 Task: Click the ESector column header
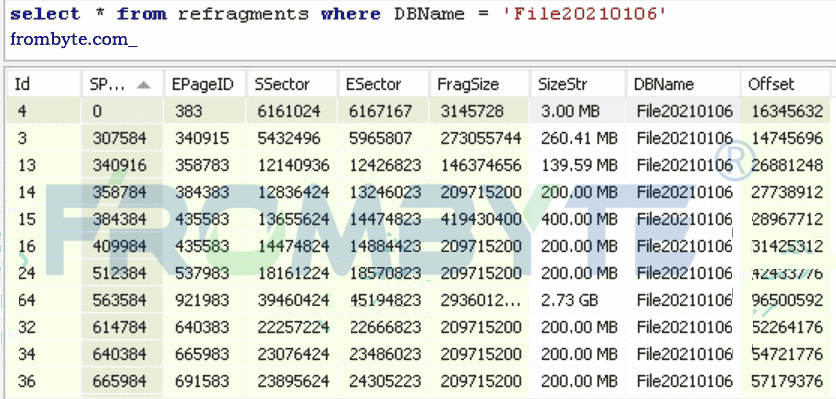pos(384,84)
